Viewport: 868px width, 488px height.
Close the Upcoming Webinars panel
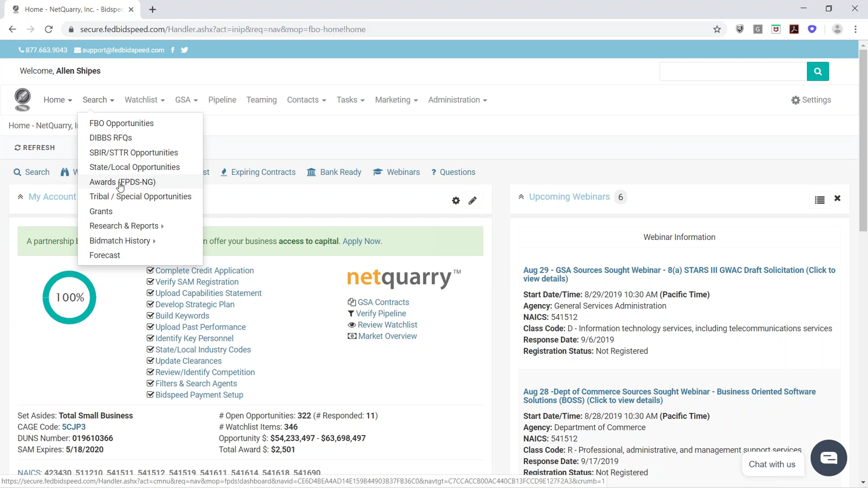(837, 198)
